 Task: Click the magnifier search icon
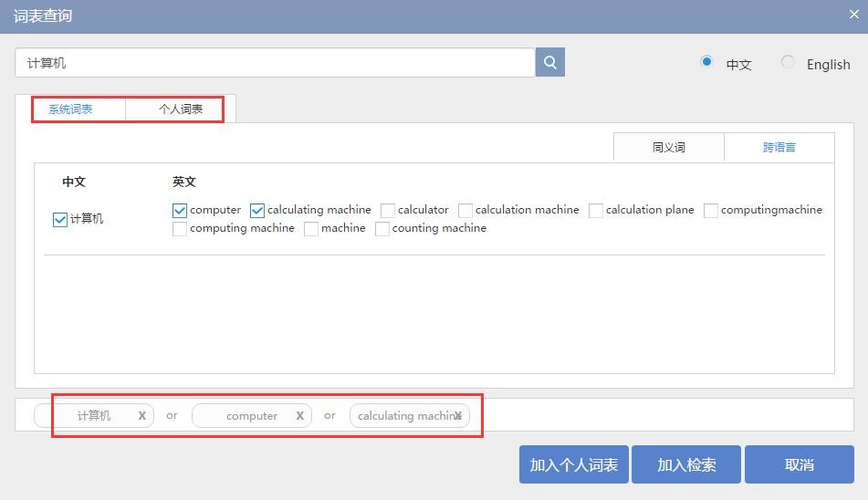(x=549, y=62)
